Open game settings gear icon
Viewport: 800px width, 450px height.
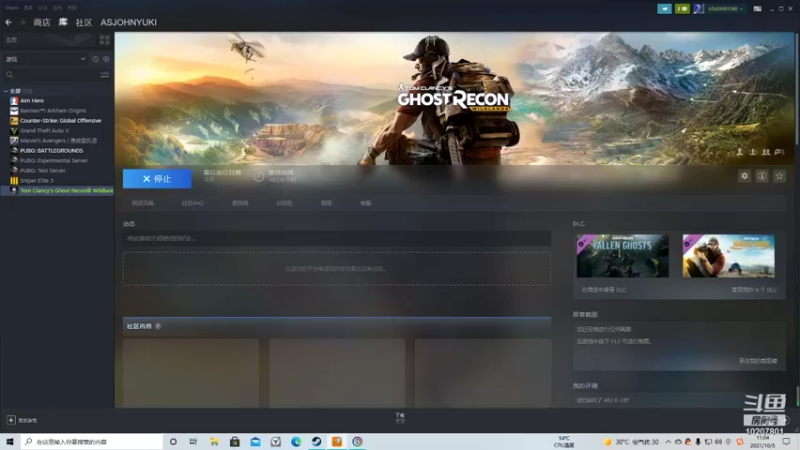click(x=744, y=176)
